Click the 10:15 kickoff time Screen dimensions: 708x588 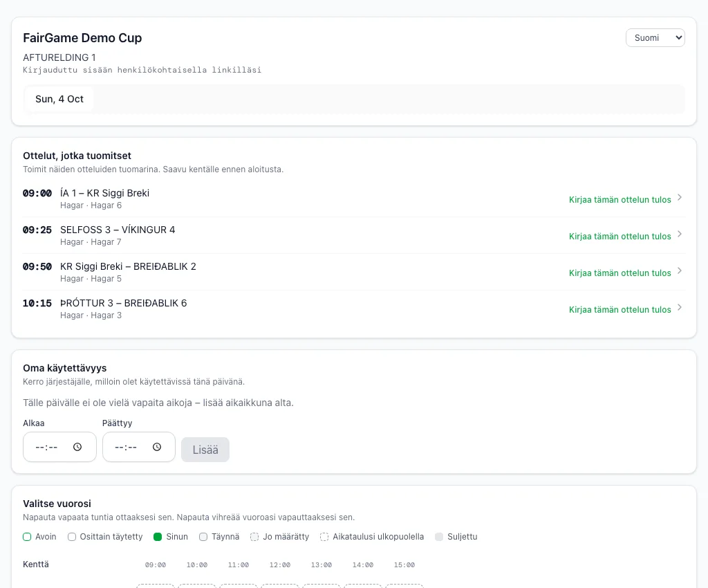(x=37, y=303)
